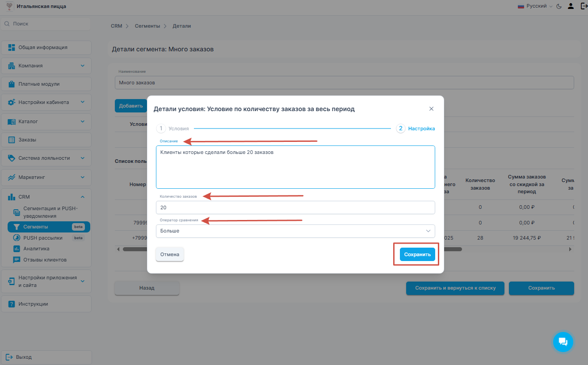Toggle dark mode moon icon
Viewport: 588px width, 365px height.
[559, 6]
